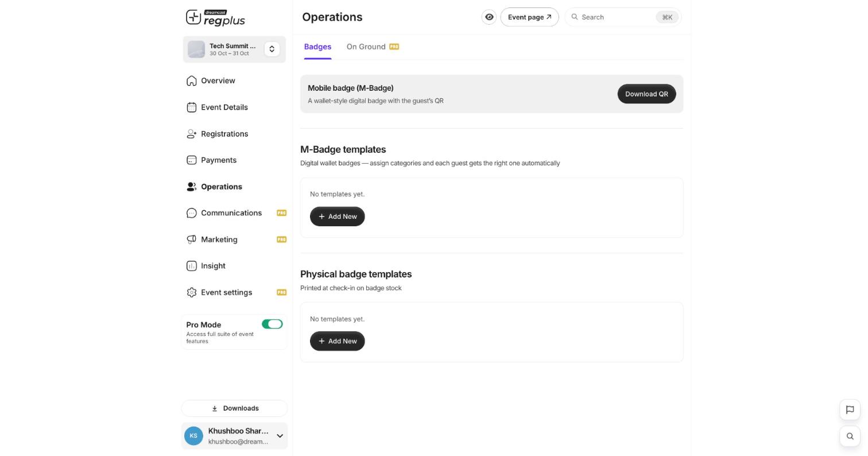Click the "M-Badge templates" heading
Screen dimensions: 868x456
343,149
